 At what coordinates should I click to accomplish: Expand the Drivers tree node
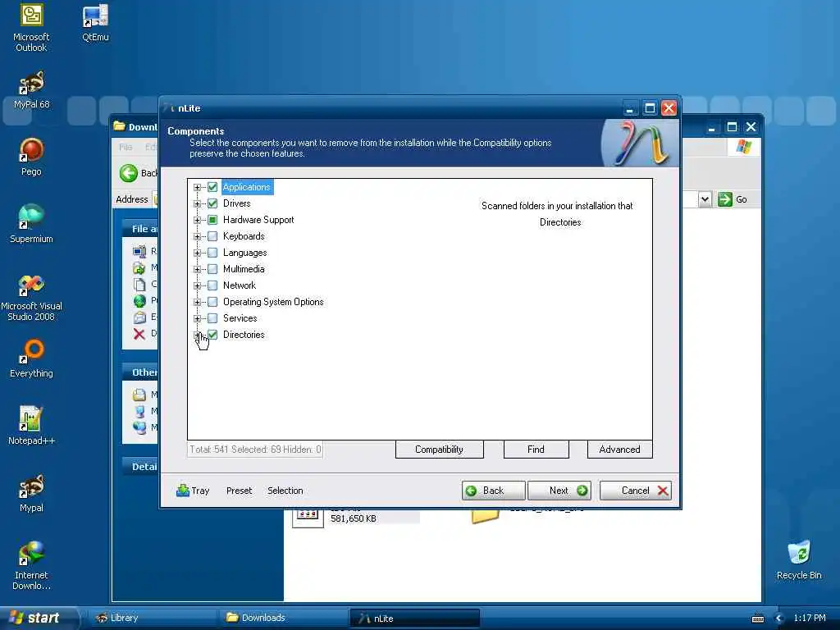[197, 203]
